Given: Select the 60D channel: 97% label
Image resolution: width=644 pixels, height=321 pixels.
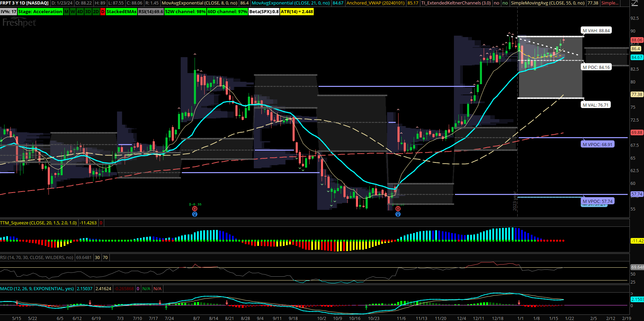Looking at the screenshot, I should tap(227, 11).
